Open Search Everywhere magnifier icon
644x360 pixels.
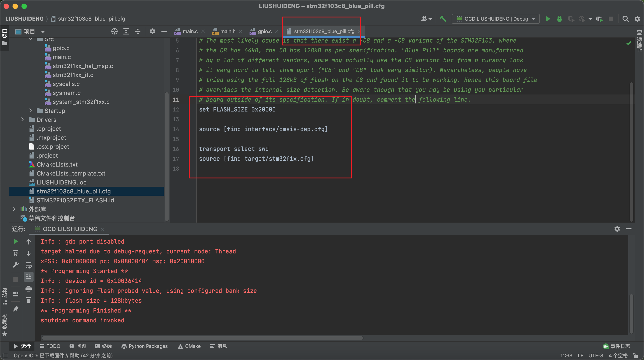tap(625, 19)
